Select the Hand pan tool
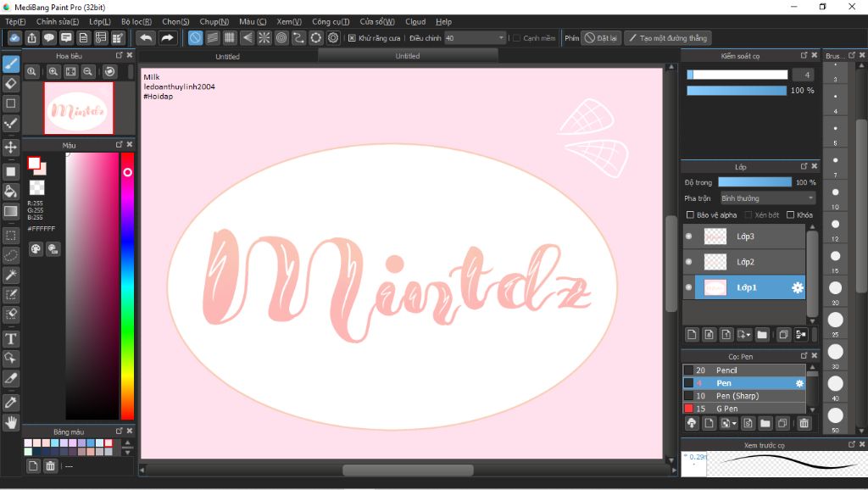This screenshot has width=868, height=490. tap(11, 421)
